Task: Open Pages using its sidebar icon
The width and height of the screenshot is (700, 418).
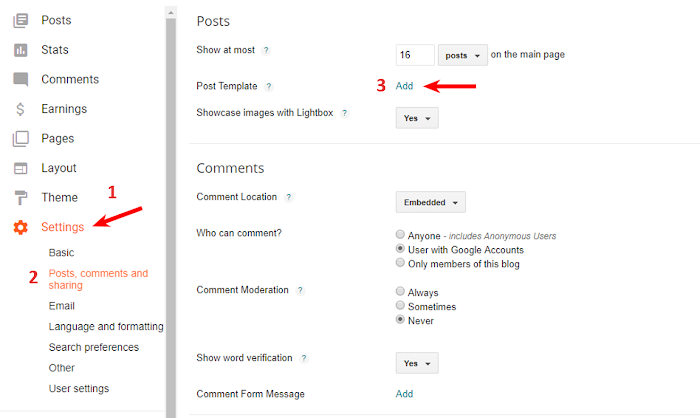Action: tap(20, 139)
